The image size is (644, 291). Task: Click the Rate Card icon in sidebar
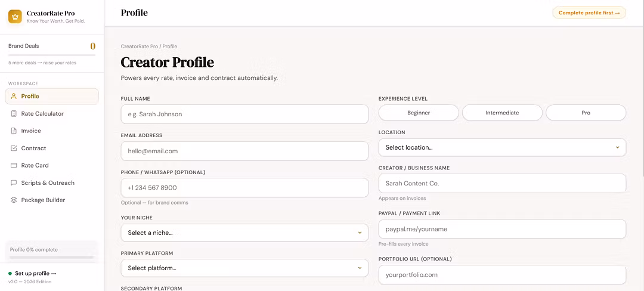[x=14, y=165]
